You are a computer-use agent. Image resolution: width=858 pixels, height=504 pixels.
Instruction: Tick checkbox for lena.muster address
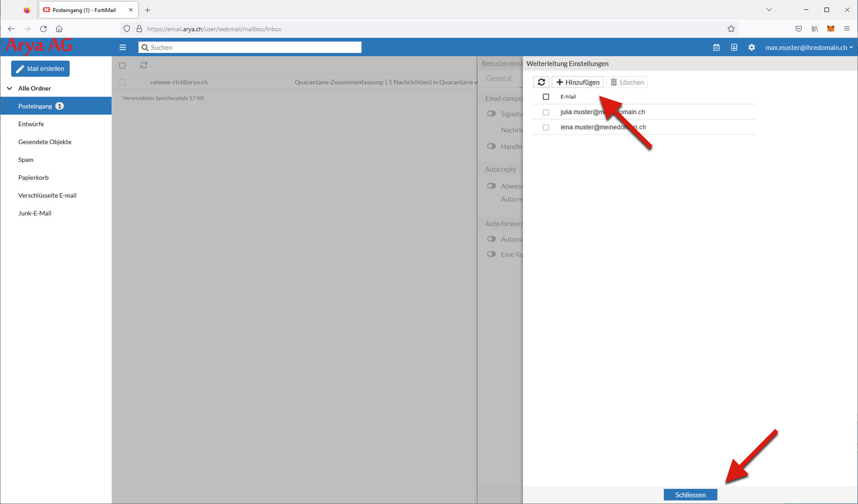(x=546, y=127)
